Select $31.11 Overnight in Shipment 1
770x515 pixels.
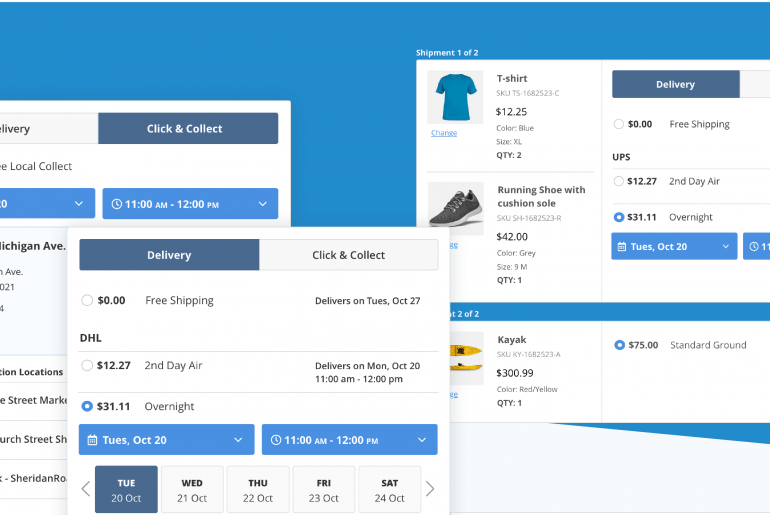(x=619, y=217)
